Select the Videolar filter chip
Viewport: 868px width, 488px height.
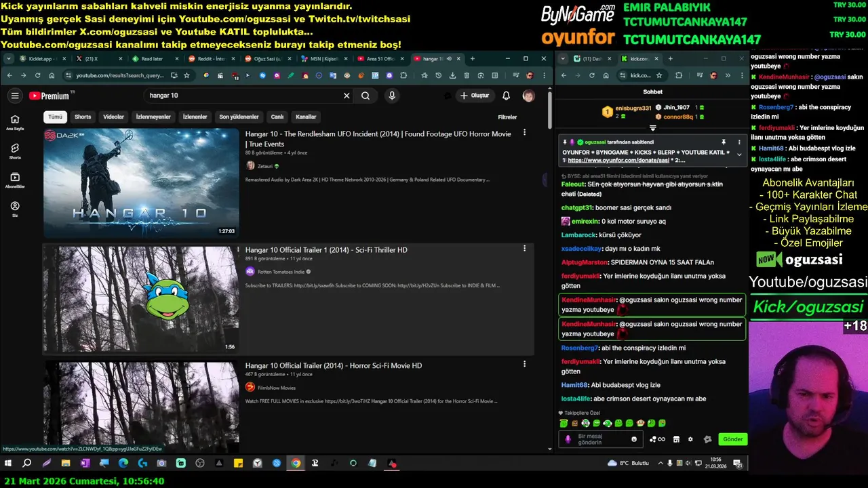(113, 117)
